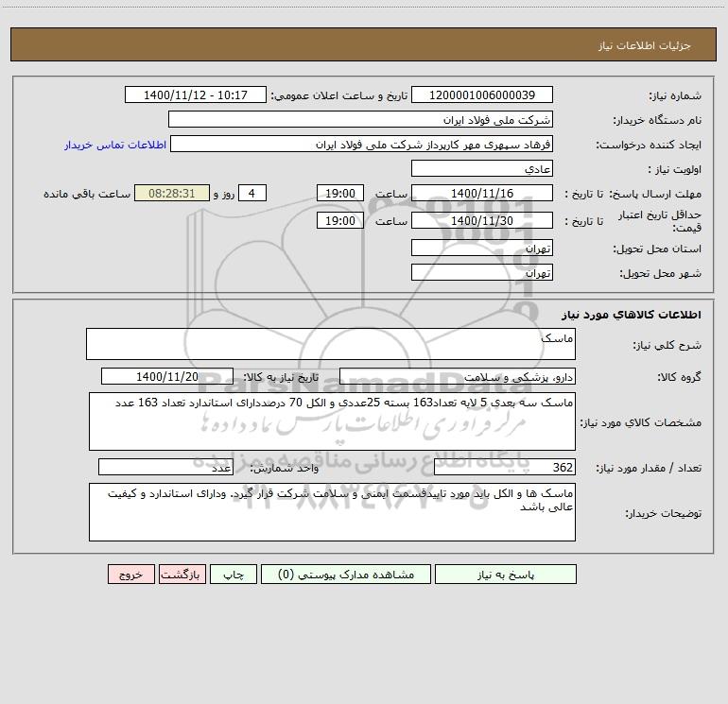This screenshot has height=704, width=728.
Task: Click price validity date 1400/11/30
Action: pyautogui.click(x=482, y=220)
